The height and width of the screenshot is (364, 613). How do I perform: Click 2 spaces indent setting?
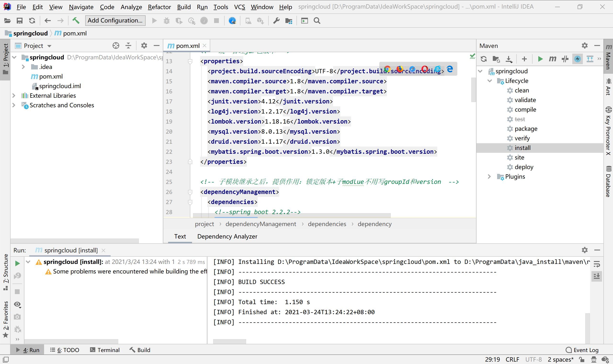coord(561,360)
